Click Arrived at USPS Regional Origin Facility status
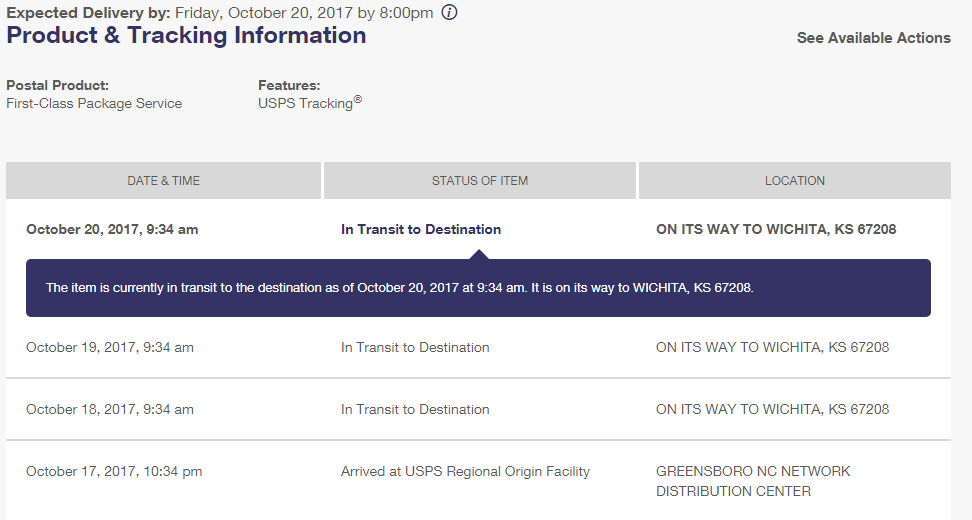 465,471
